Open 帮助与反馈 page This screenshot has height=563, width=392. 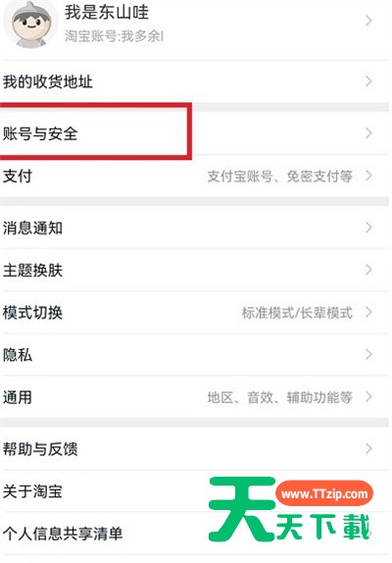[195, 449]
